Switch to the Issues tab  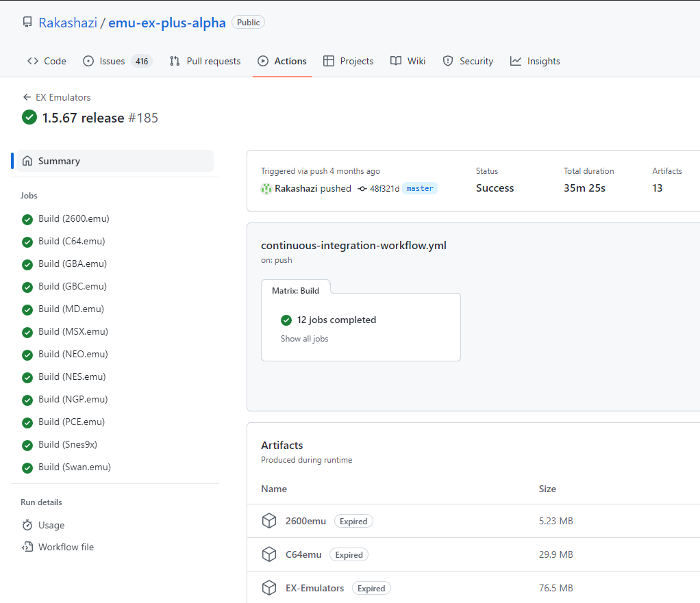click(117, 61)
